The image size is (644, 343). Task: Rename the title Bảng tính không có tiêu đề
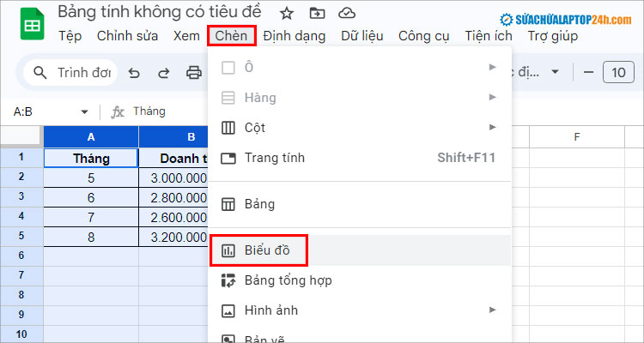coord(160,12)
